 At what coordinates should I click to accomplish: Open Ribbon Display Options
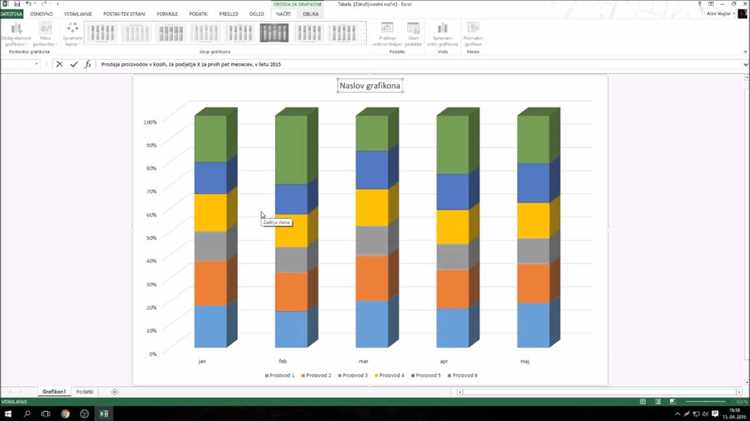(711, 4)
